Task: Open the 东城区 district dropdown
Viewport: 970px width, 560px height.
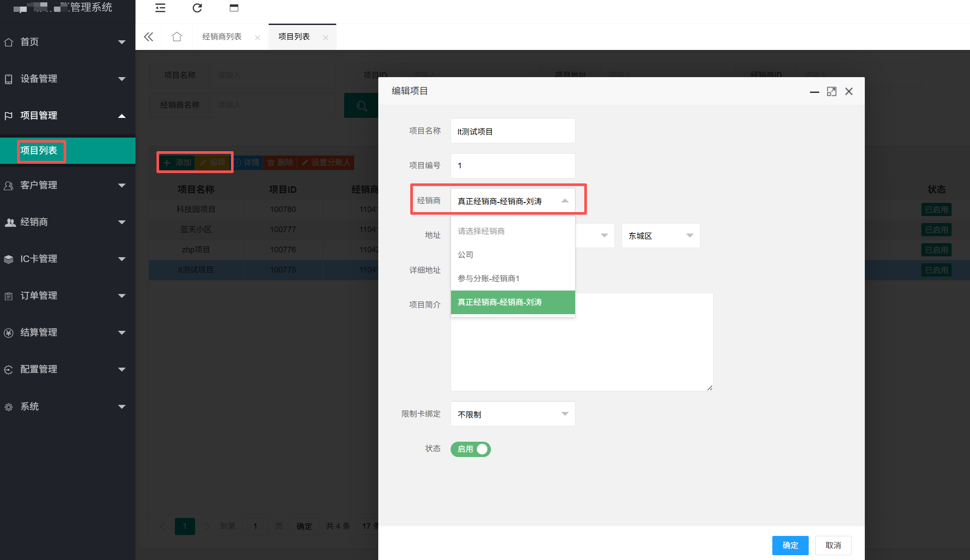Action: click(x=661, y=236)
